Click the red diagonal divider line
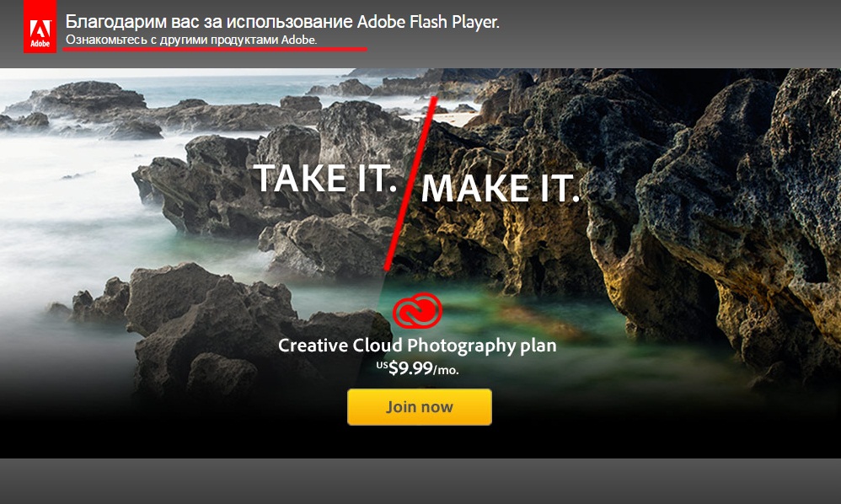This screenshot has width=841, height=504. point(410,184)
